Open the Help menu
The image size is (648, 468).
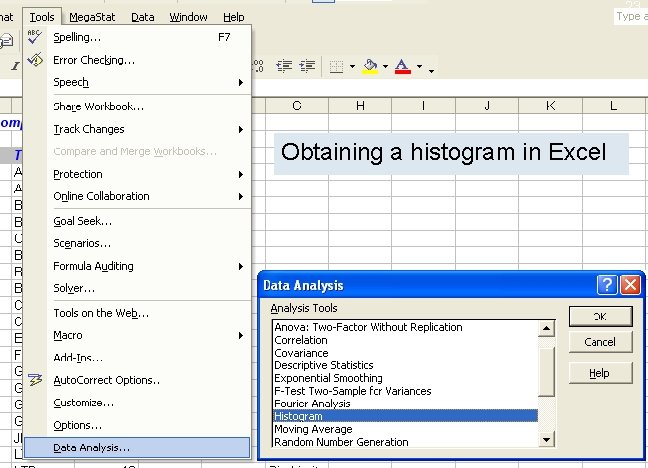pos(233,17)
